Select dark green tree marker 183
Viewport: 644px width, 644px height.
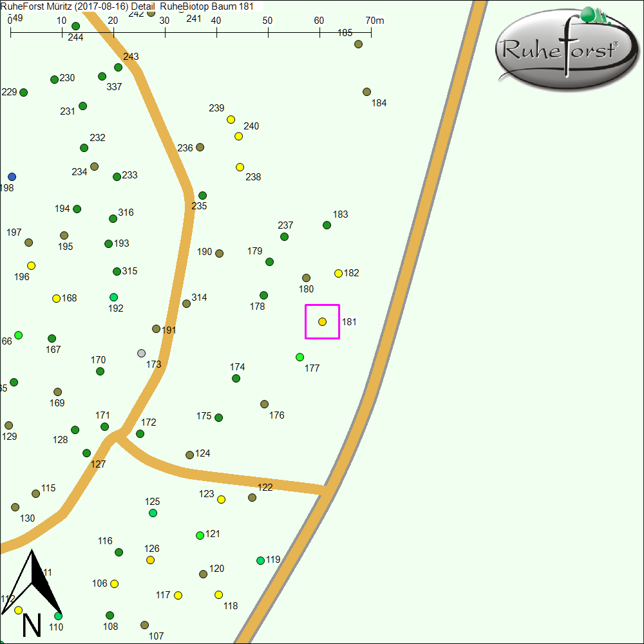(327, 225)
